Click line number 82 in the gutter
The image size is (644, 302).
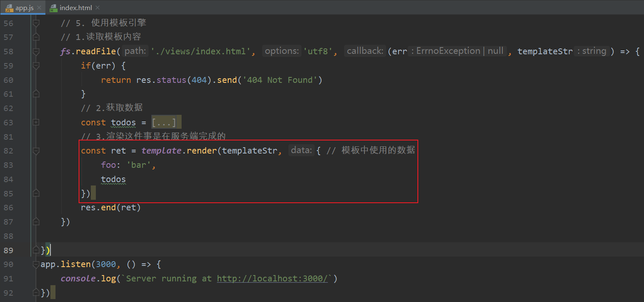pyautogui.click(x=8, y=151)
